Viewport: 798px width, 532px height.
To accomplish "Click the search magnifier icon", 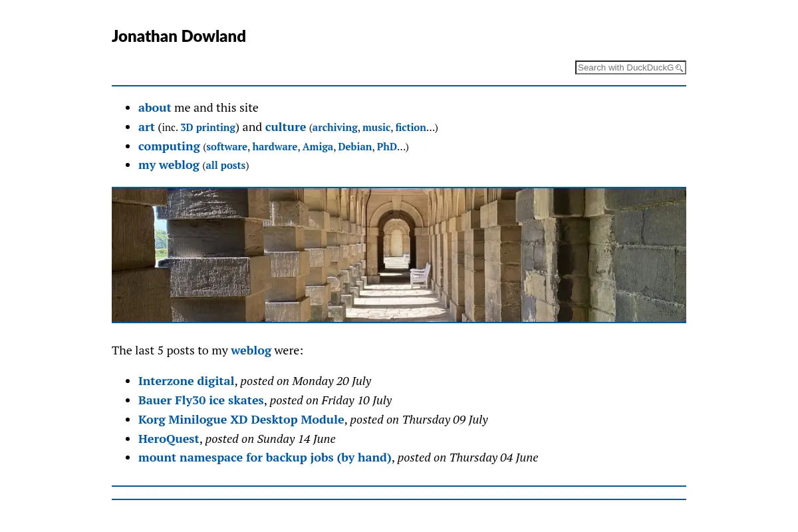I will 679,68.
